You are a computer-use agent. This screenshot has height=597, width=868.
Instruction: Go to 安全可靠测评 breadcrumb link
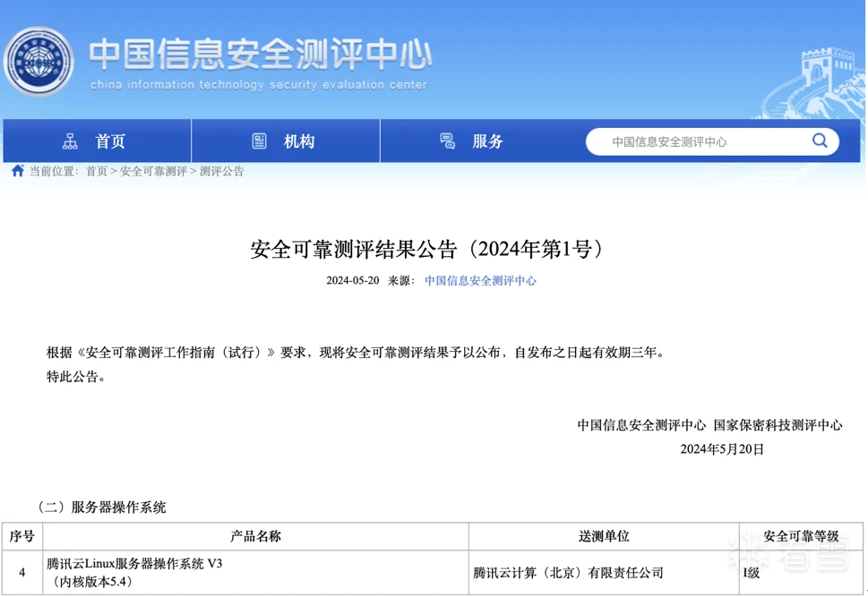pyautogui.click(x=153, y=171)
